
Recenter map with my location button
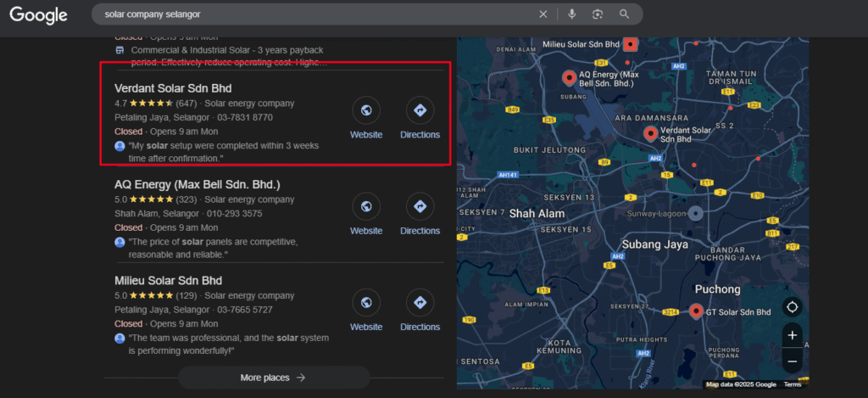point(792,307)
